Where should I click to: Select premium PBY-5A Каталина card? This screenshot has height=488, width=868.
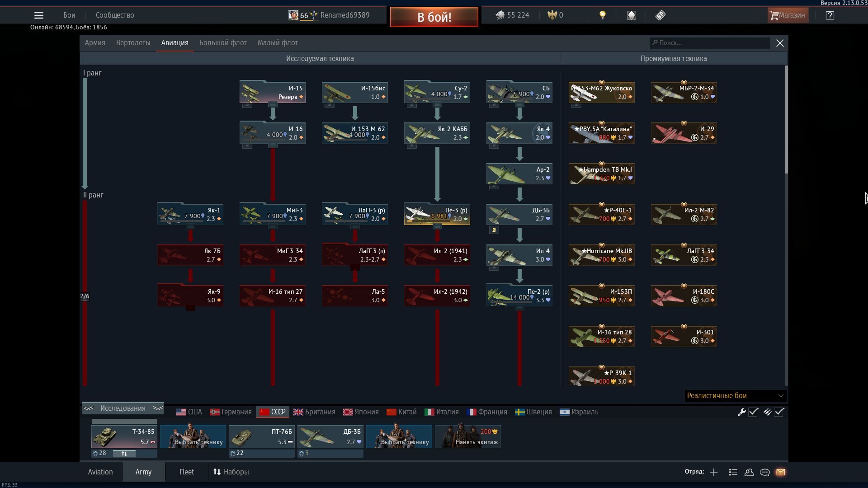click(x=602, y=133)
